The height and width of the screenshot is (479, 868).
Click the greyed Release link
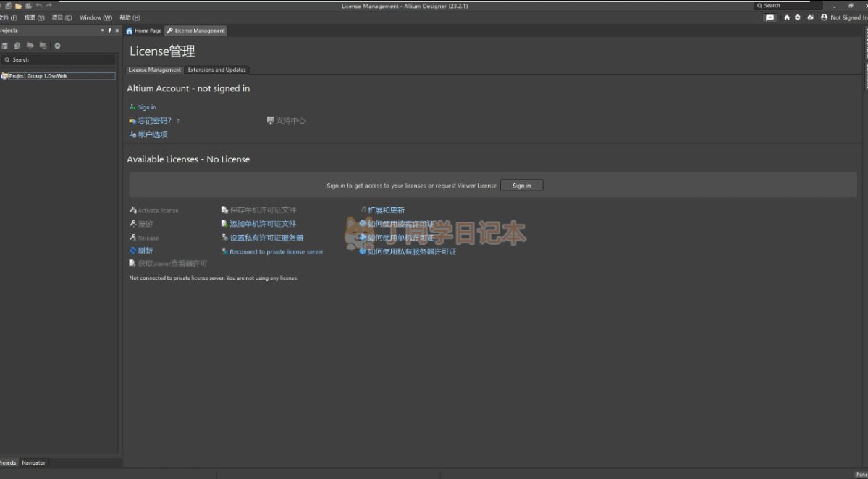click(148, 238)
